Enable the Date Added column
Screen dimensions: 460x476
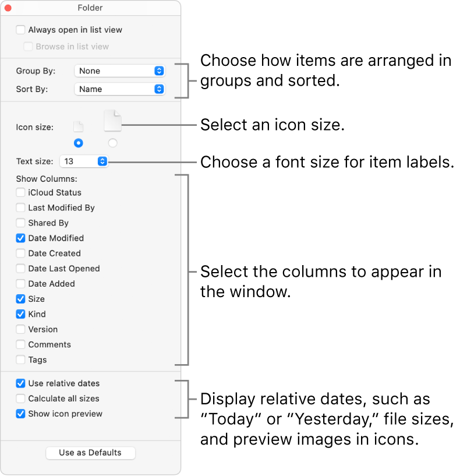20,284
